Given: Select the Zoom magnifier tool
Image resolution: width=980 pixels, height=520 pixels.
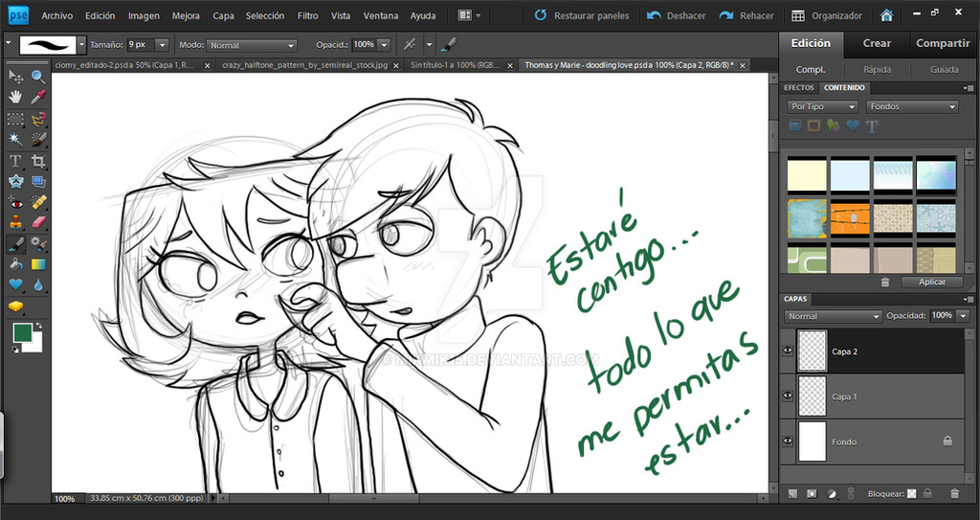Looking at the screenshot, I should (x=38, y=77).
